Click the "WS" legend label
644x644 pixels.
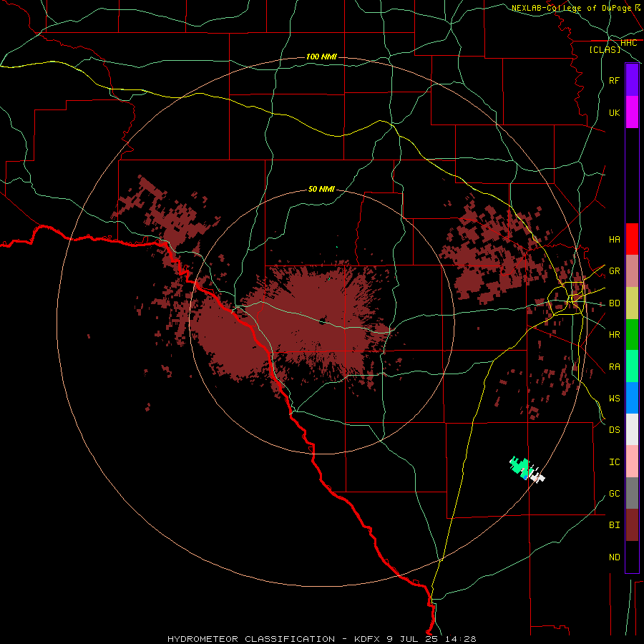pyautogui.click(x=614, y=398)
